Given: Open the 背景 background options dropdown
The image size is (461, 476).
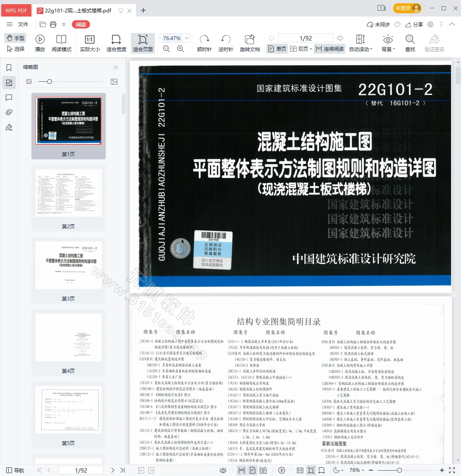Looking at the screenshot, I should (387, 43).
